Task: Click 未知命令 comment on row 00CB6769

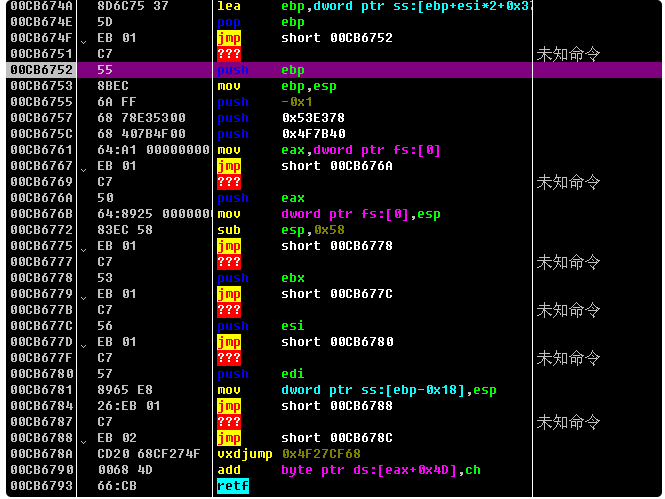Action: coord(568,182)
